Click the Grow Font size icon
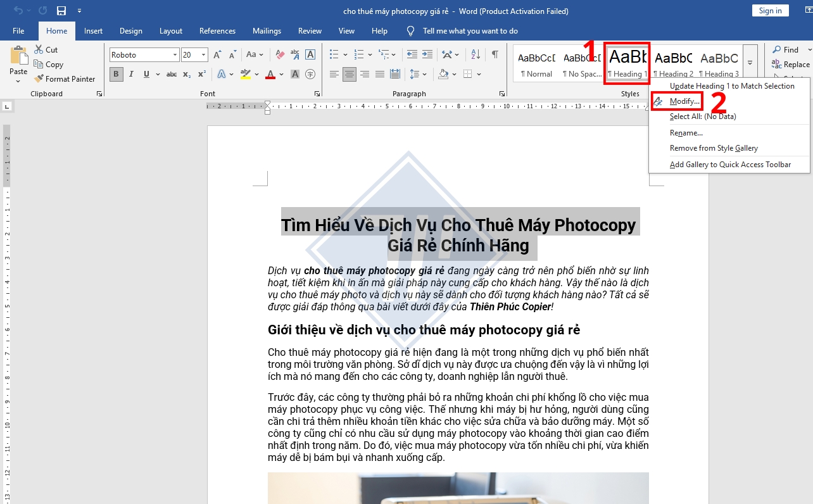813x504 pixels. click(217, 55)
